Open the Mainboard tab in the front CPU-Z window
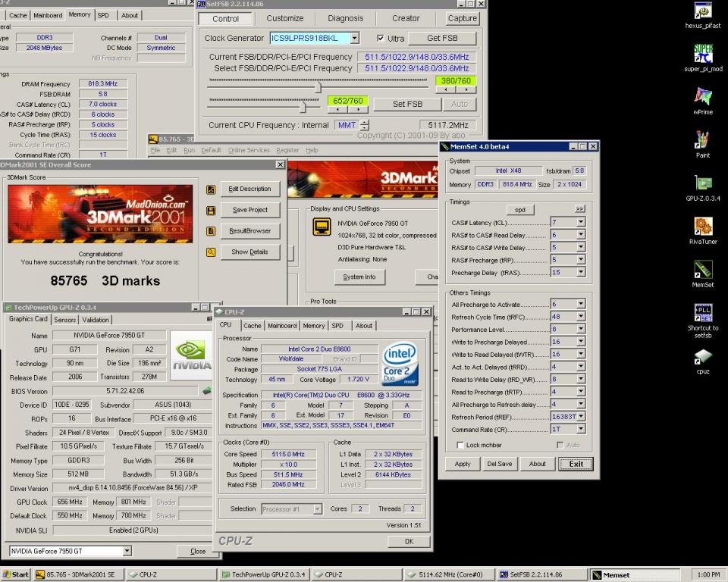728x582 pixels. point(282,326)
